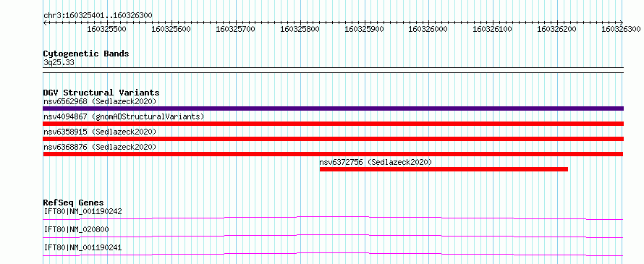The image size is (644, 264).
Task: Open variant label nsv6358915 (Sedlazeck2020)
Action: (x=100, y=132)
